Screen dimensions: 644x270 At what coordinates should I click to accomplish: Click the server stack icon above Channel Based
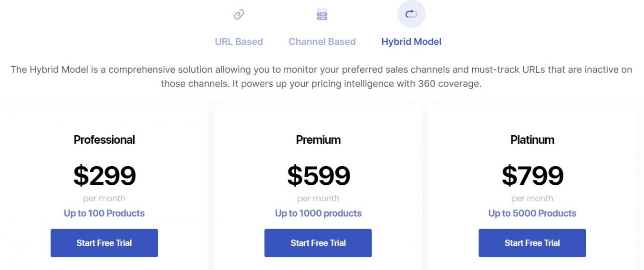coord(322,14)
